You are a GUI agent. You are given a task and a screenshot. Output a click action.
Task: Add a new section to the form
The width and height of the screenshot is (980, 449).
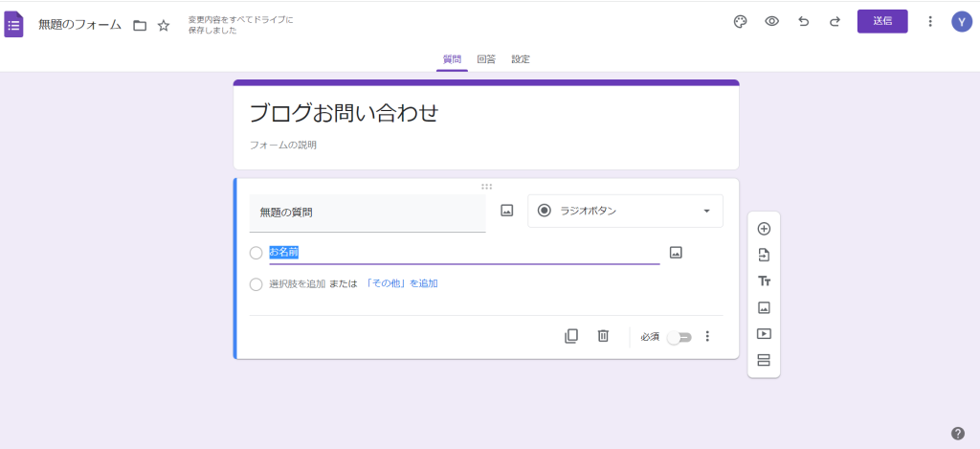coord(764,360)
